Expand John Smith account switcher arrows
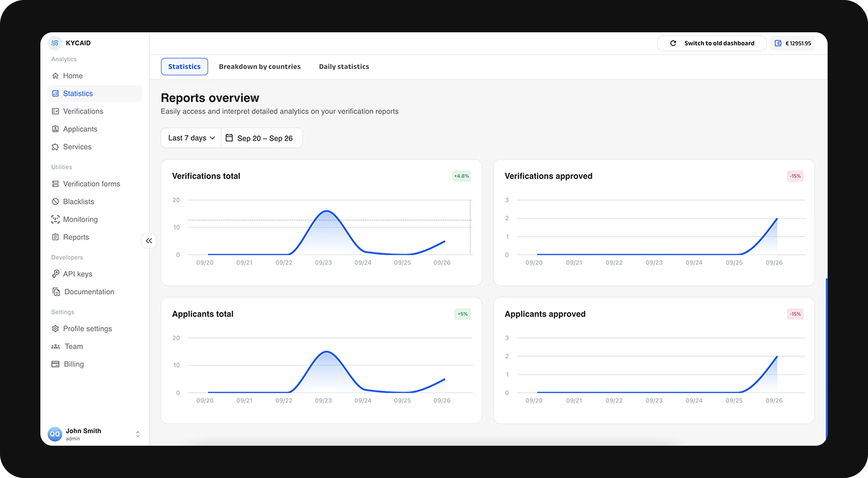 pyautogui.click(x=138, y=434)
